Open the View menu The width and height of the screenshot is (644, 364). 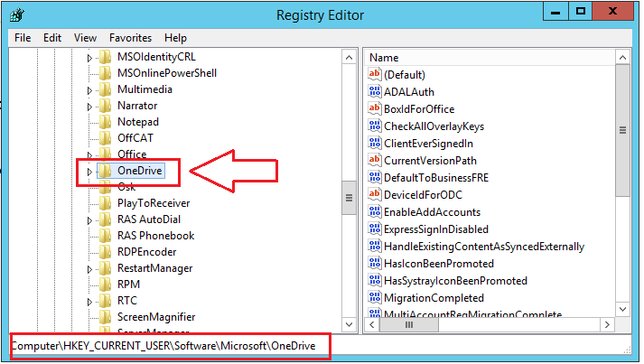tap(86, 38)
